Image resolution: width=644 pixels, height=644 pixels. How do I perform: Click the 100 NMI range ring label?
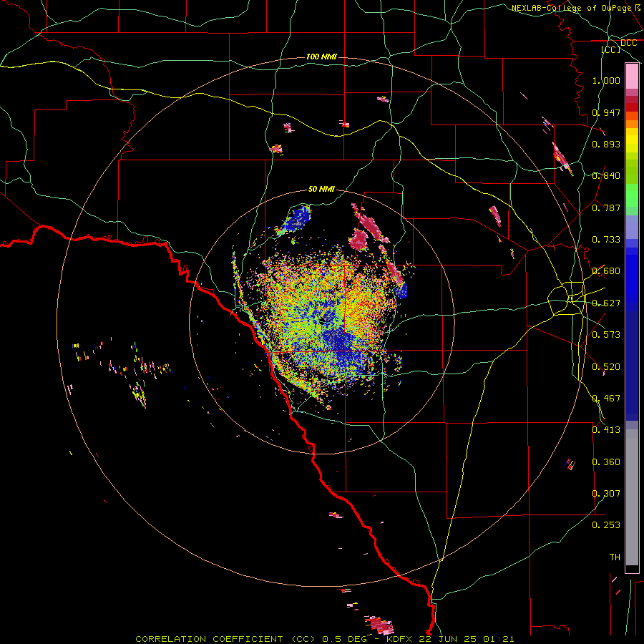pos(321,57)
